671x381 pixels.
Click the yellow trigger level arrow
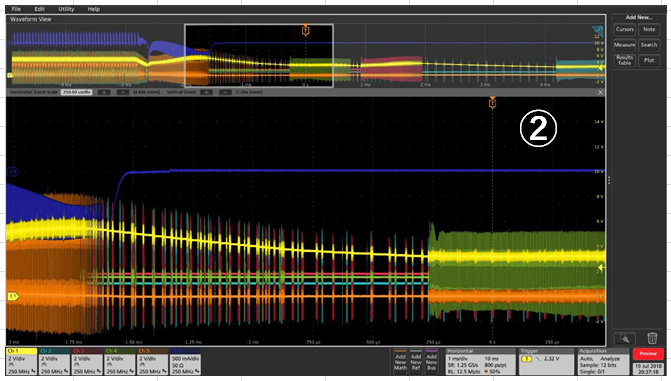(601, 267)
